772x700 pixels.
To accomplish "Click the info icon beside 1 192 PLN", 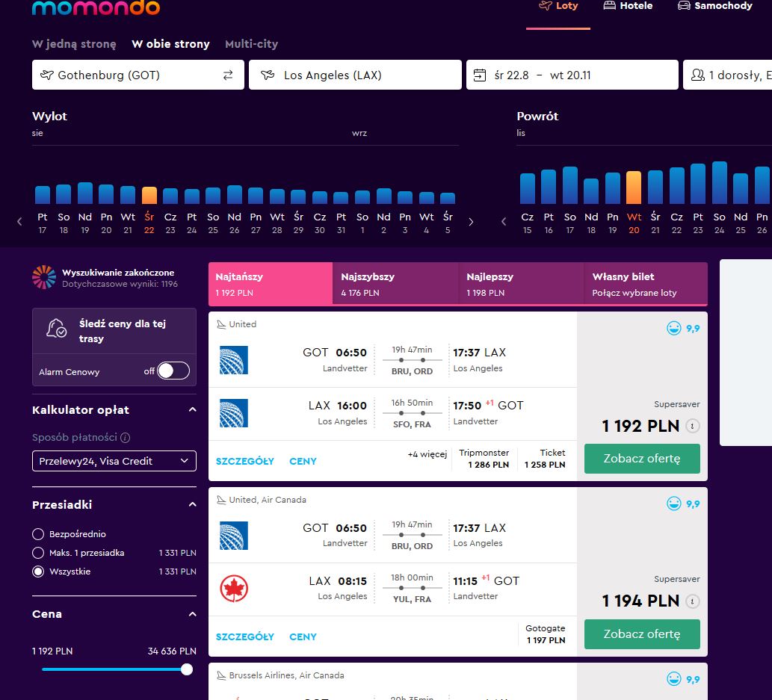I will click(692, 426).
